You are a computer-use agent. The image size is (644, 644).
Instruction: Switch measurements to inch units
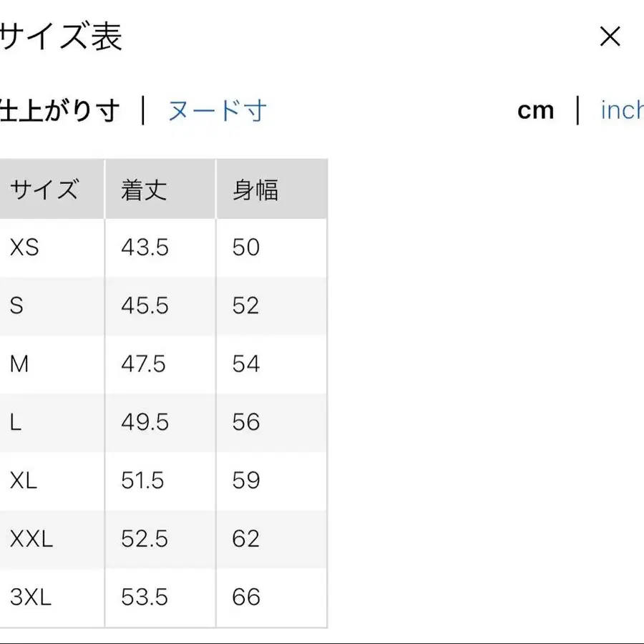(x=620, y=110)
